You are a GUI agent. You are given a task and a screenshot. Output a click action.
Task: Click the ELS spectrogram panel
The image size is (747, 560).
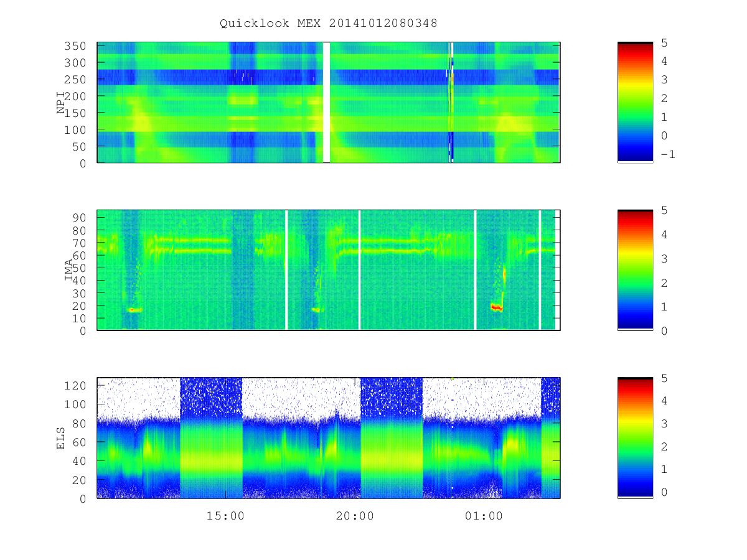329,438
